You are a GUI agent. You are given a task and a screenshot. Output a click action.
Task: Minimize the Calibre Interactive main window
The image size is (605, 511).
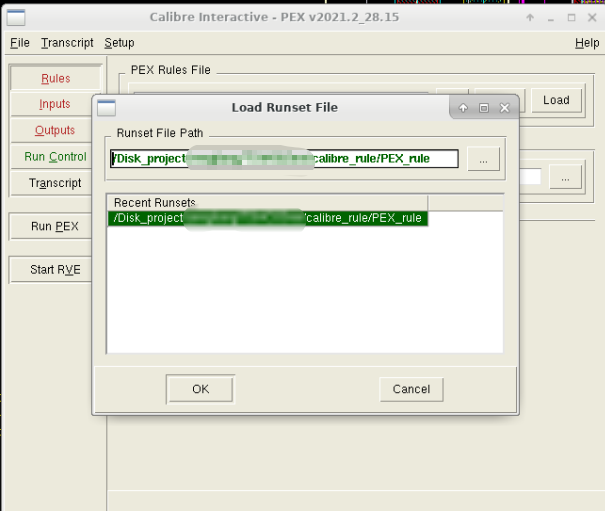551,18
